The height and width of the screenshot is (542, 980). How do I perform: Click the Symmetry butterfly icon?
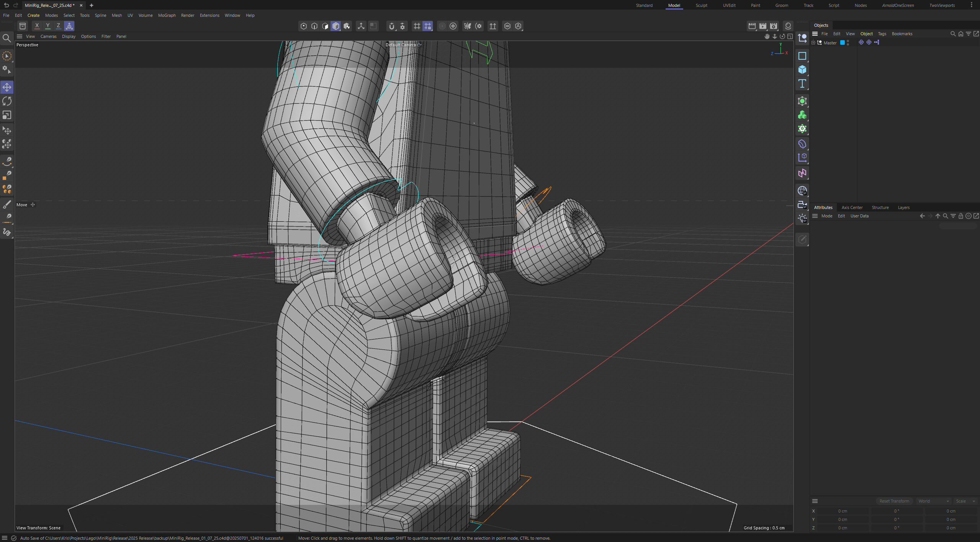467,26
